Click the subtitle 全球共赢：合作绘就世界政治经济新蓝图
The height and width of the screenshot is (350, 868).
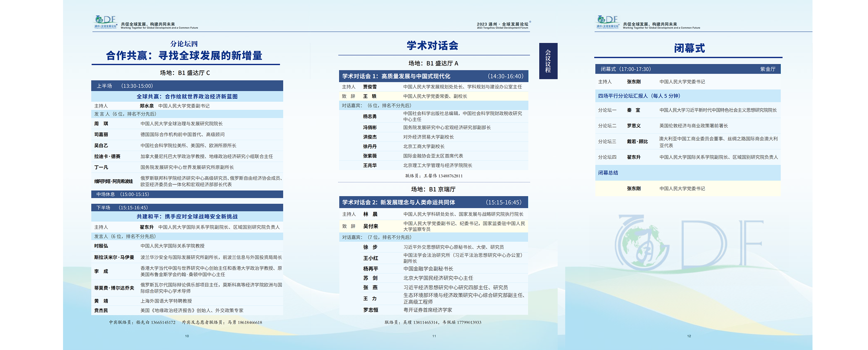187,97
